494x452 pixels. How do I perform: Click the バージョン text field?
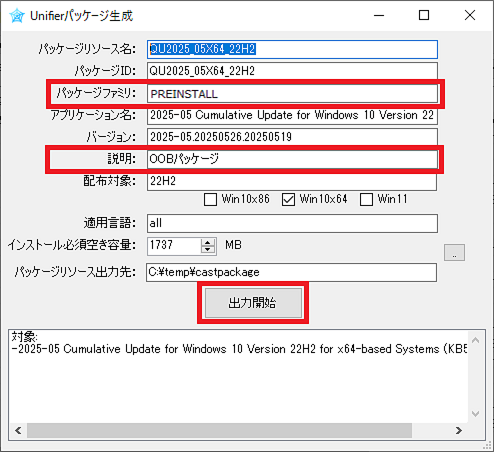pos(292,137)
